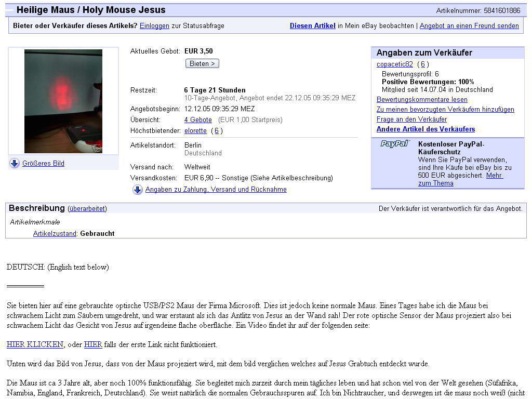This screenshot has height=399, width=532.
Task: Open Bewertungskommentare lesen link
Action: (422, 99)
